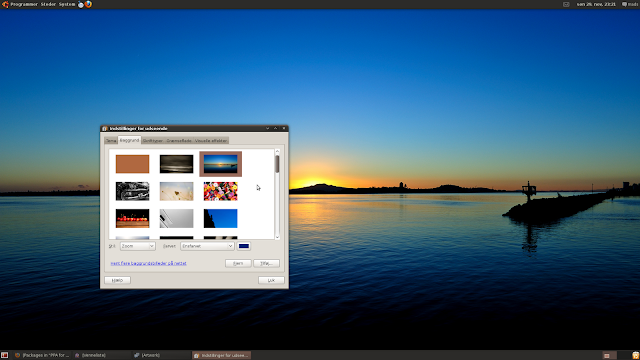Image resolution: width=640 pixels, height=360 pixels.
Task: Launch Firefox from the top panel
Action: [x=88, y=4]
